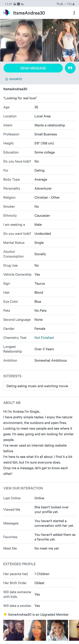The height and width of the screenshot is (644, 79).
Task: Open the Not Finished chemistry test link
Action: [x=44, y=338]
